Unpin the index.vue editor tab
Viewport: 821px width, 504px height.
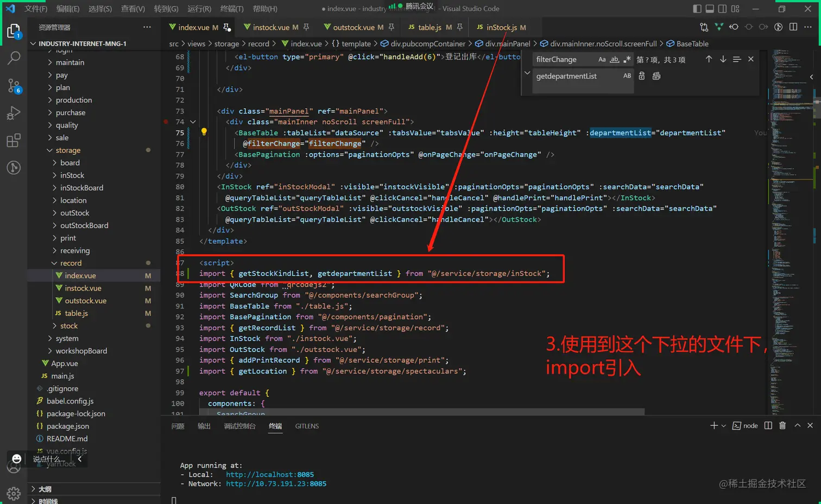(x=226, y=27)
